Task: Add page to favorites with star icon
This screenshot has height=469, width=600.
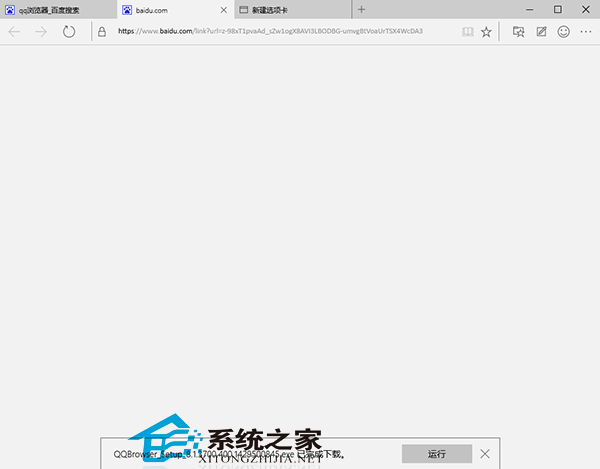Action: coord(486,32)
